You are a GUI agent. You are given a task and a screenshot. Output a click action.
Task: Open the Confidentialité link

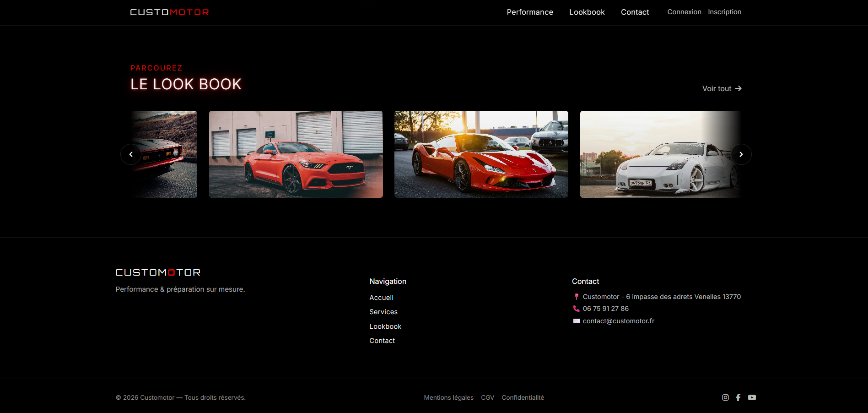pos(523,397)
